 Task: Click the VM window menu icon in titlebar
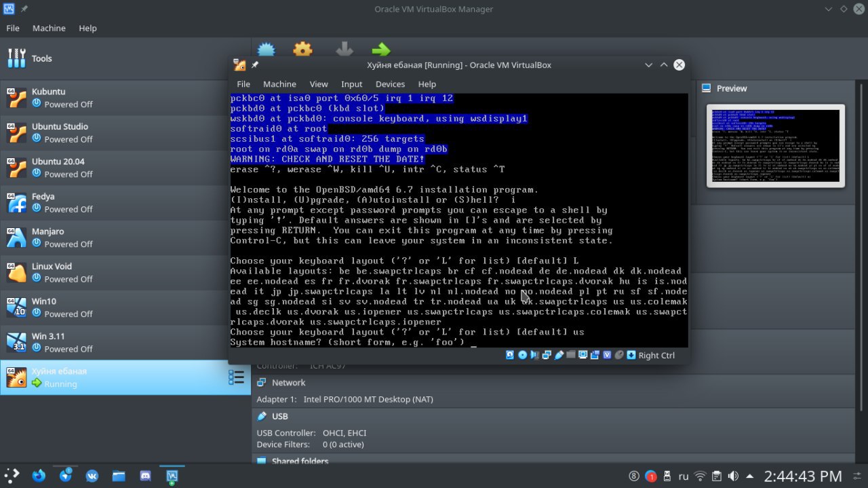click(239, 65)
